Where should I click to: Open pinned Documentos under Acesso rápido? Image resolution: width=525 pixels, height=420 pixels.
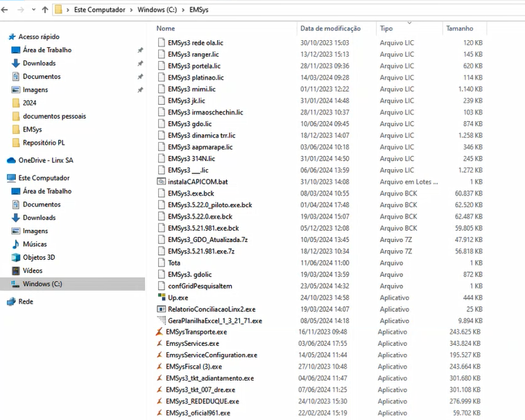click(42, 76)
